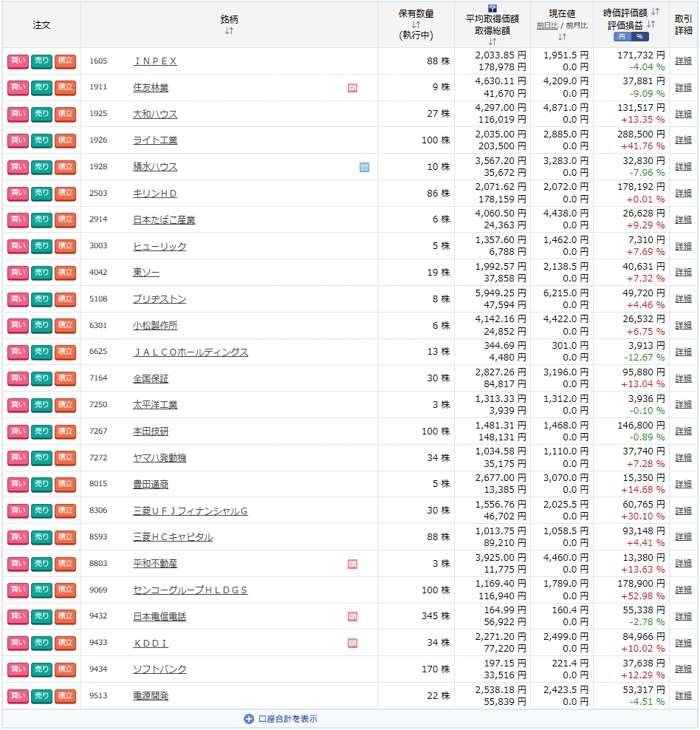This screenshot has height=730, width=700.
Task: Buy 東ソー using 買い
Action: pyautogui.click(x=18, y=273)
